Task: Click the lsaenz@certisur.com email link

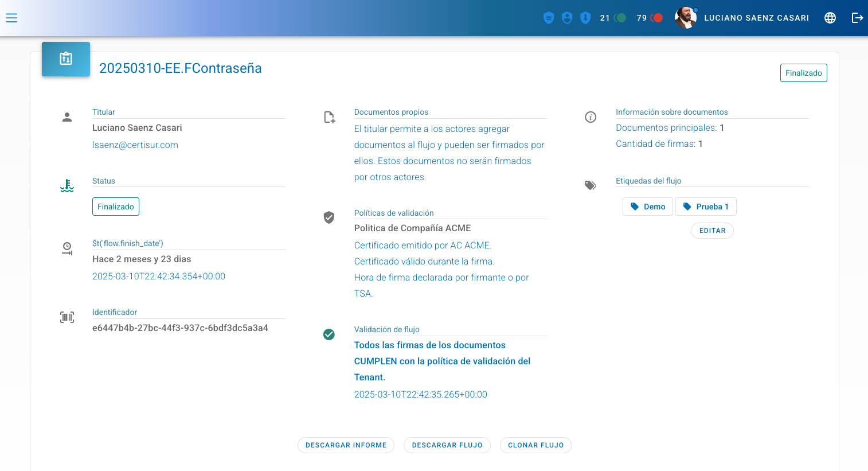Action: 135,145
